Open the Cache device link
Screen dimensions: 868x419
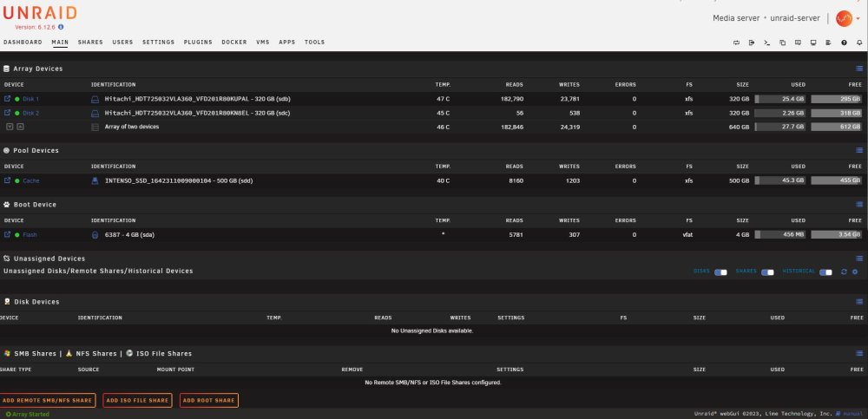click(31, 180)
